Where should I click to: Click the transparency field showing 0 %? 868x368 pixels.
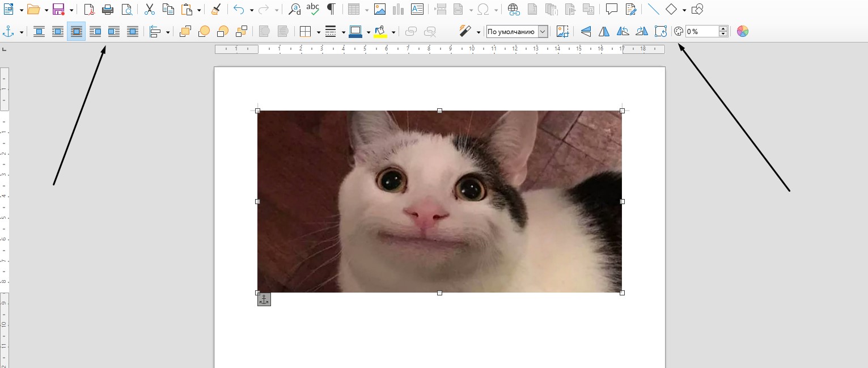pos(701,32)
